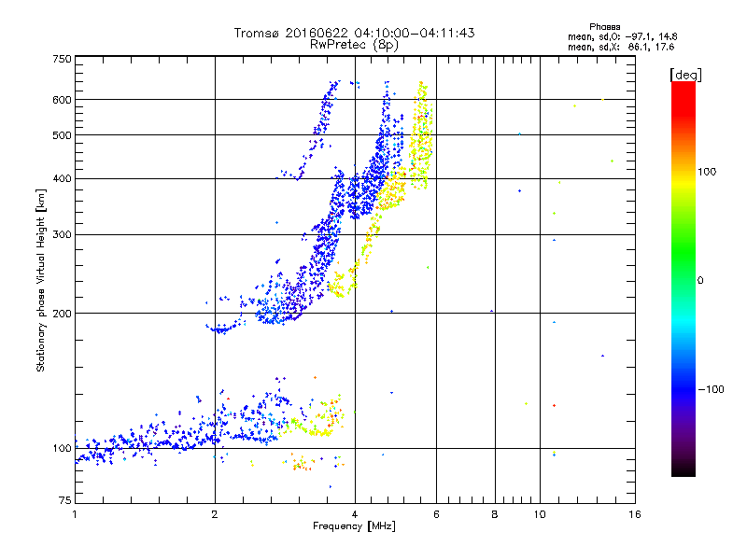Click the y-axis label '500'

(62, 135)
